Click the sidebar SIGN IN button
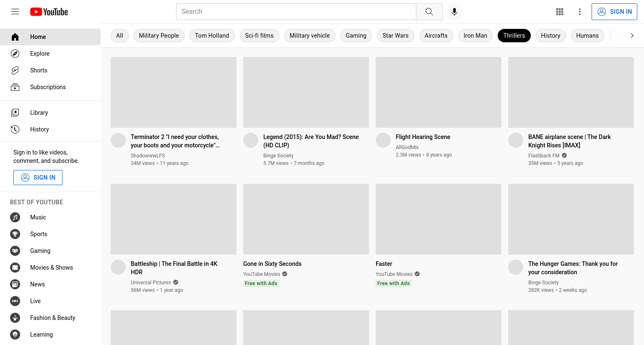 click(x=38, y=178)
